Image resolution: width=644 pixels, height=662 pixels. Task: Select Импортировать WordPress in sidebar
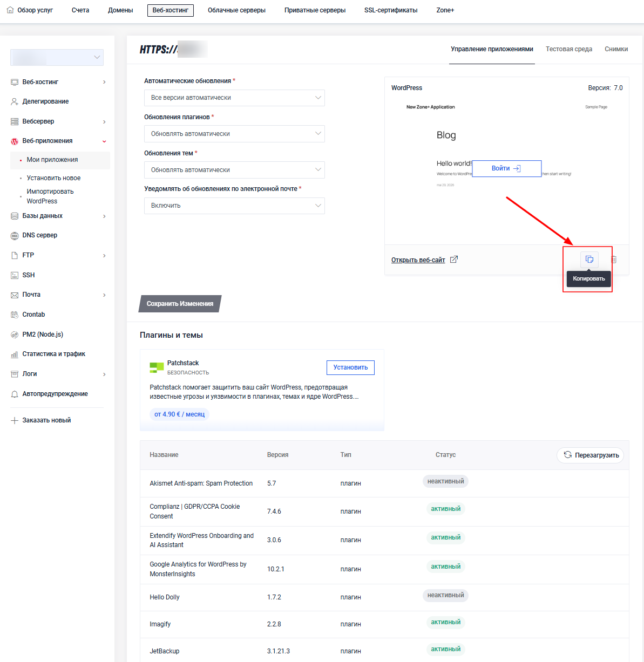[50, 196]
